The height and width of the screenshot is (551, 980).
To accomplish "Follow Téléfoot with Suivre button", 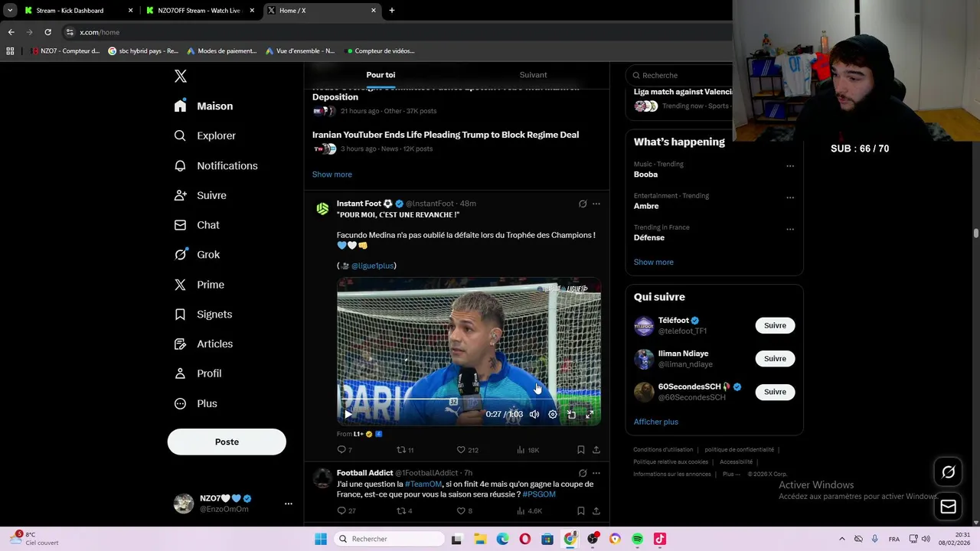I will 775,325.
